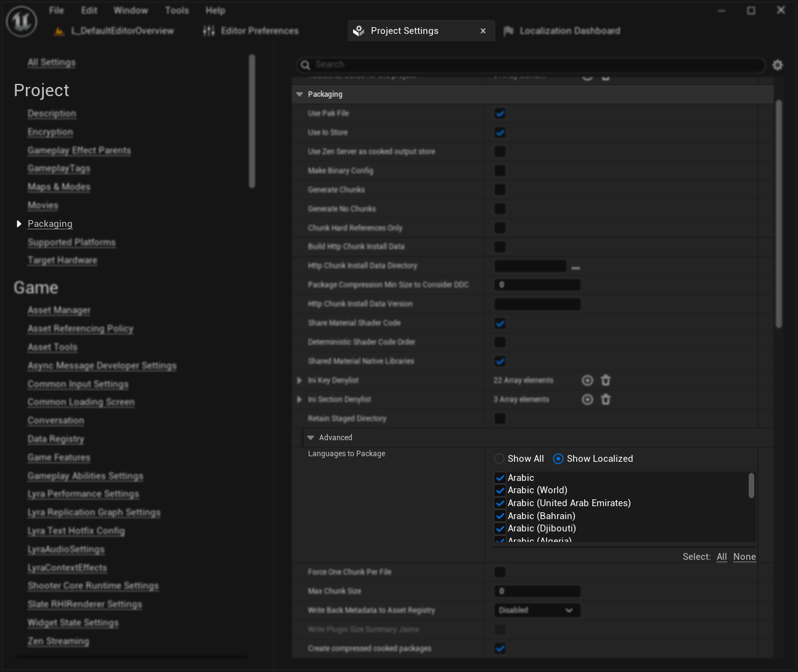Image resolution: width=798 pixels, height=672 pixels.
Task: Open the settings gear beside the search bar
Action: (777, 64)
